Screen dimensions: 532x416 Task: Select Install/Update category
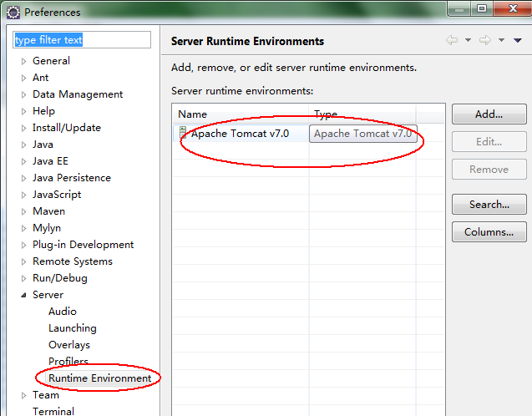[67, 128]
